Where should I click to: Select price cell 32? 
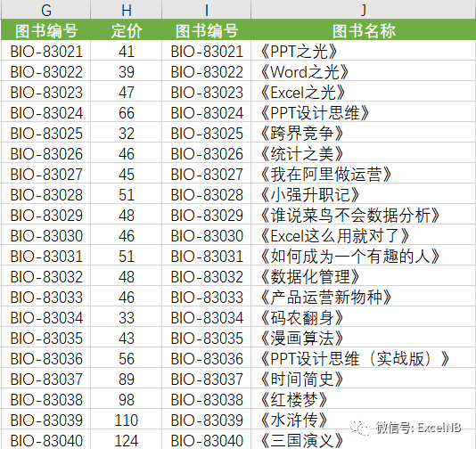(127, 133)
